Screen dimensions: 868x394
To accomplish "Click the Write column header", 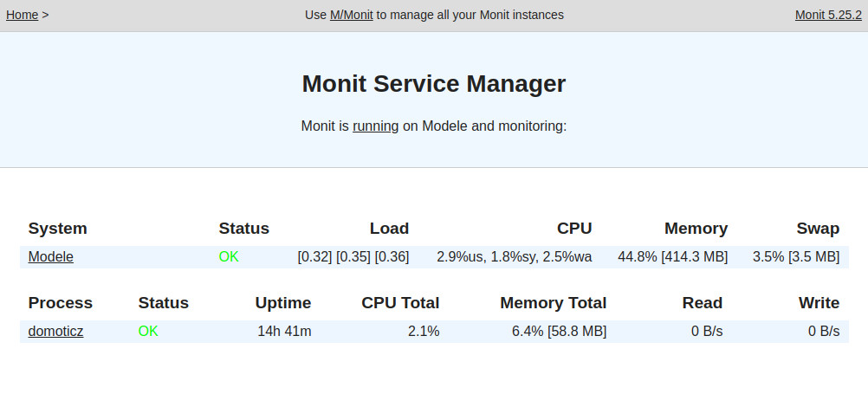I will [x=819, y=303].
